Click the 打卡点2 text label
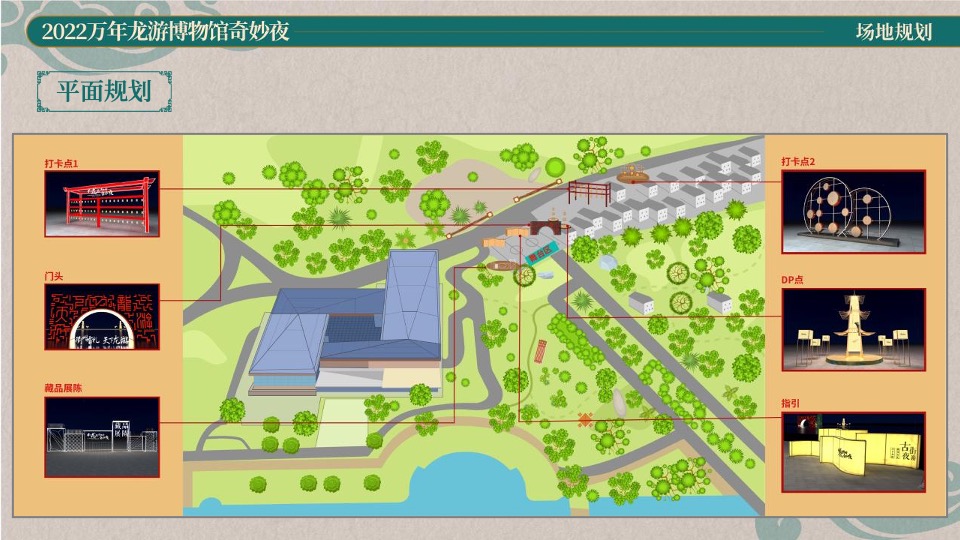Viewport: 960px width, 540px height. 798,161
